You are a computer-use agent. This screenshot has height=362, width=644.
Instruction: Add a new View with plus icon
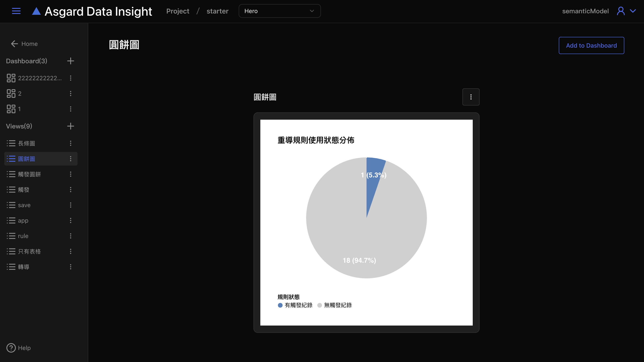coord(70,126)
